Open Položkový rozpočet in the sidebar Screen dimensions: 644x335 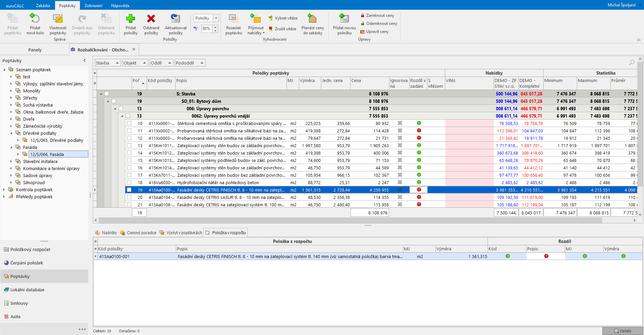click(30, 249)
